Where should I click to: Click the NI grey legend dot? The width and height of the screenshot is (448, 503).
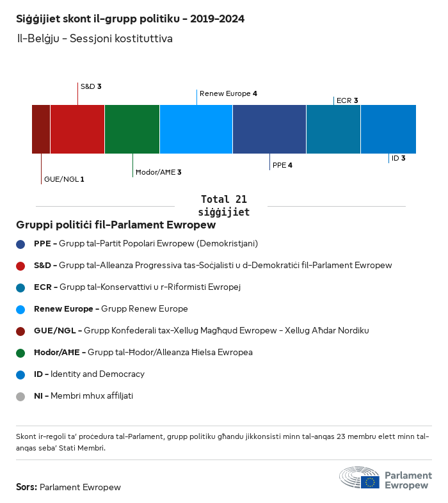pos(20,396)
